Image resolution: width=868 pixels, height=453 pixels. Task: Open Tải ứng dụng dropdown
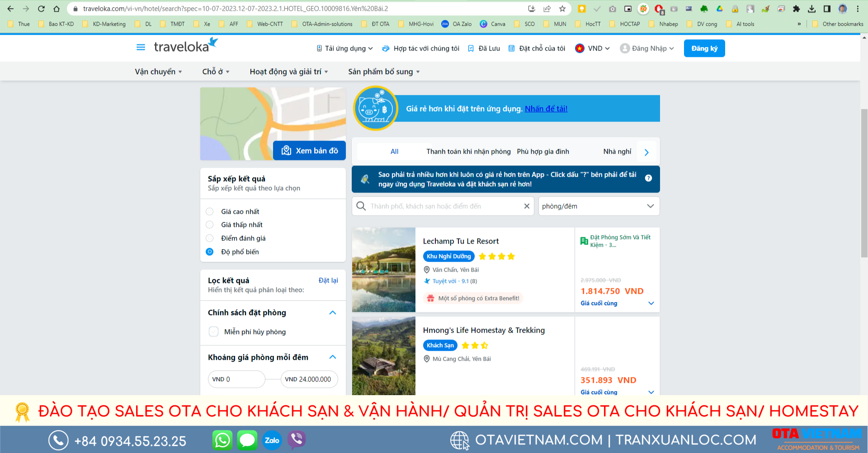[x=344, y=48]
